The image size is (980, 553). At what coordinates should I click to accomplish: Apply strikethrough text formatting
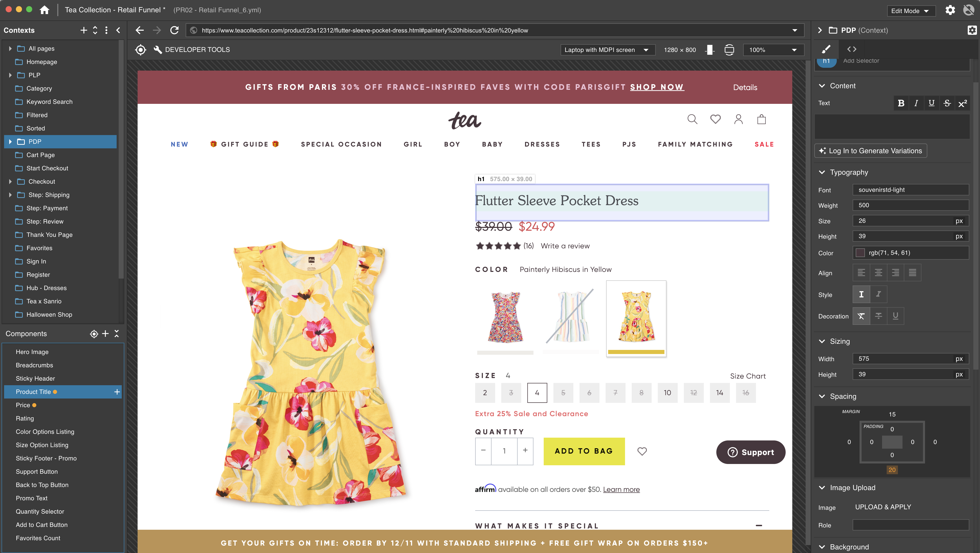[947, 103]
